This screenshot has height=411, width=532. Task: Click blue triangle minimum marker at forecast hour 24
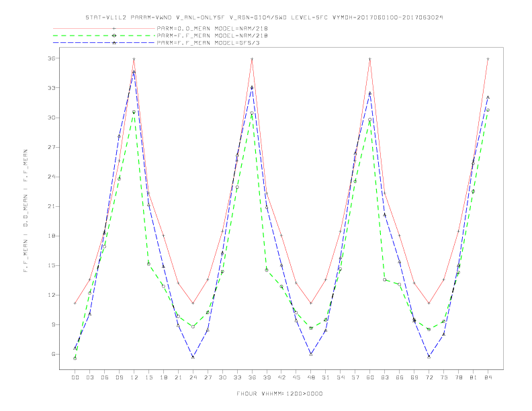[x=193, y=357]
